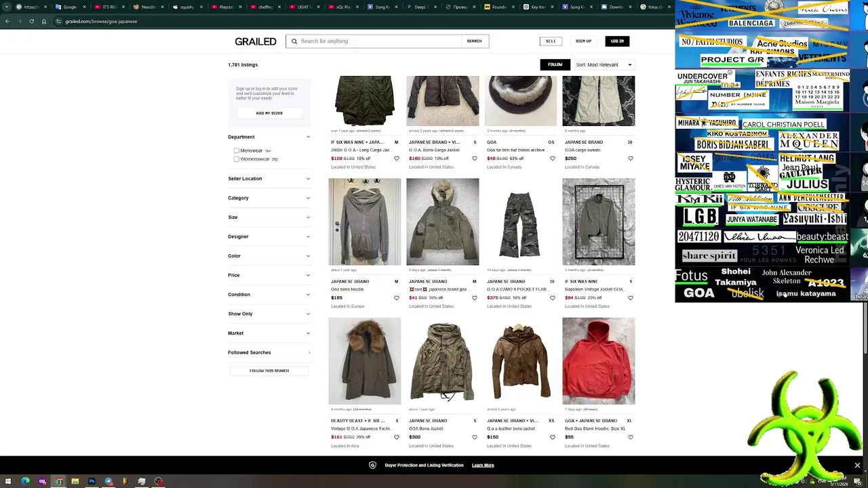Favorite the $185 Goa bono hoodie
This screenshot has width=868, height=488.
(x=397, y=298)
